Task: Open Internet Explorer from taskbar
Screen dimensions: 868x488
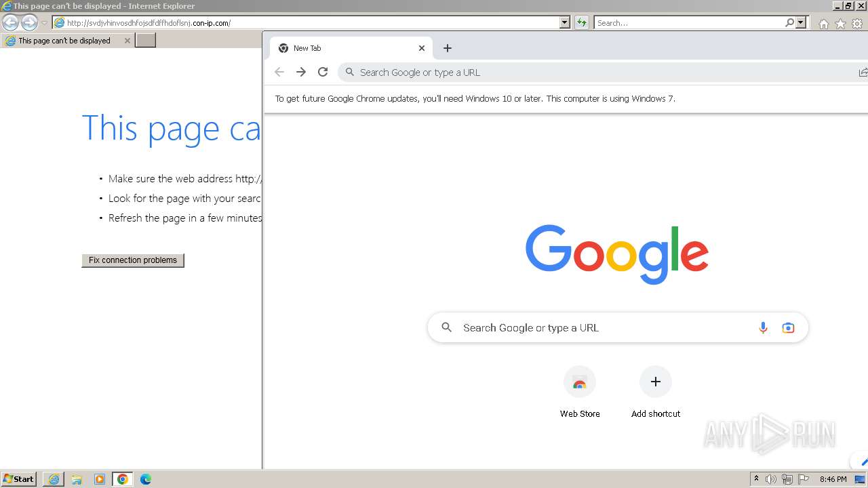Action: (54, 479)
